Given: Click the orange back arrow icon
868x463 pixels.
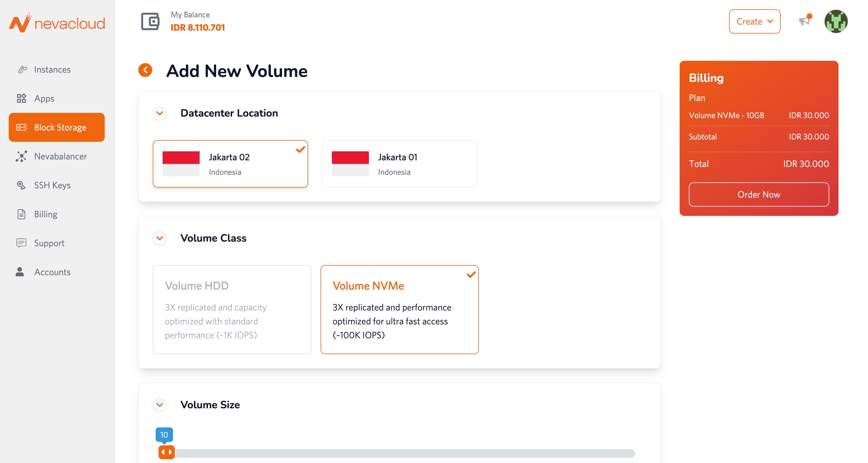Looking at the screenshot, I should coord(145,70).
